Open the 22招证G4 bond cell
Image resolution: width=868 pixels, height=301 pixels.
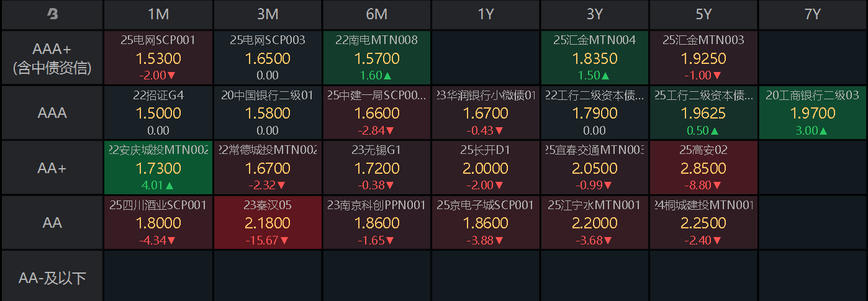(x=158, y=113)
